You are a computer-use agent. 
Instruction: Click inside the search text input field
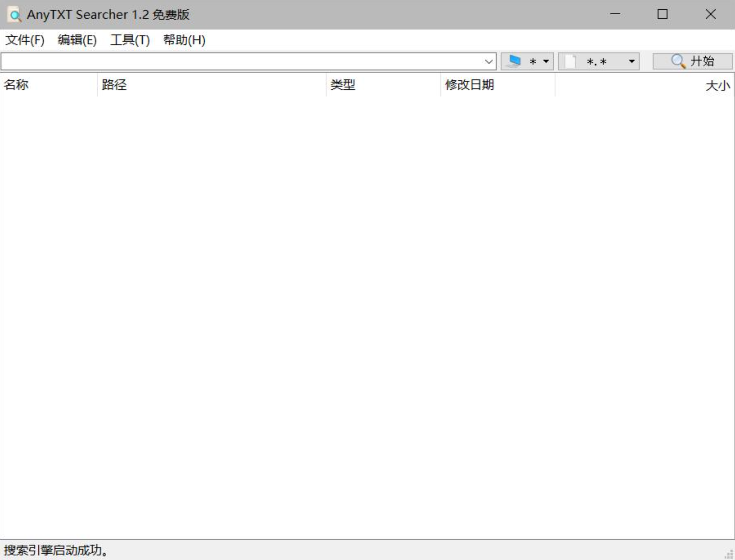pos(240,62)
